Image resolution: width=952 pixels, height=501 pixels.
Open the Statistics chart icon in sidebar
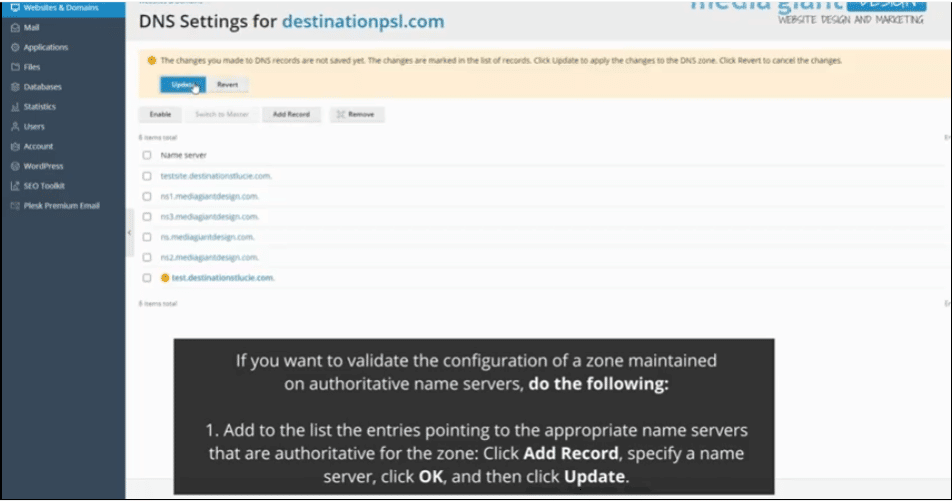click(15, 107)
